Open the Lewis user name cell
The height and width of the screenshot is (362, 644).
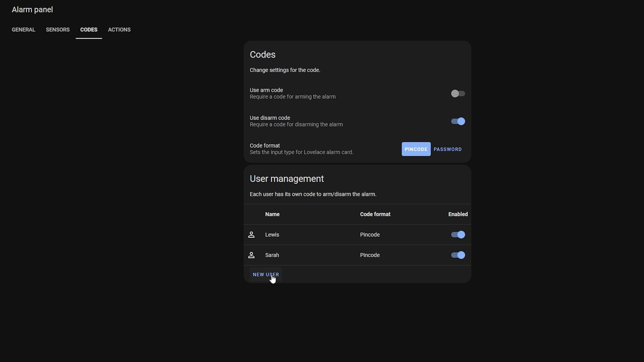click(x=272, y=235)
